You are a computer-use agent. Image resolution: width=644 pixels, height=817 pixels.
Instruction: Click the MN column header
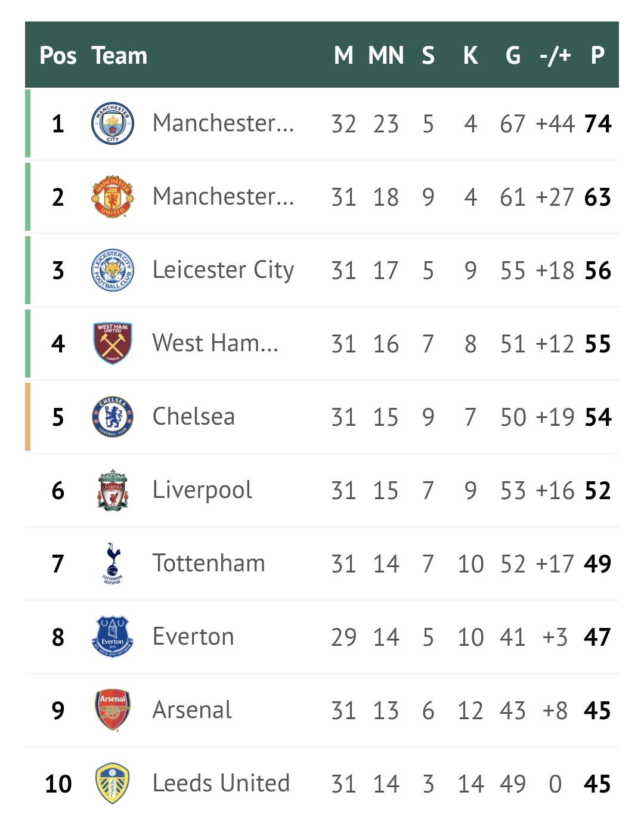(386, 55)
